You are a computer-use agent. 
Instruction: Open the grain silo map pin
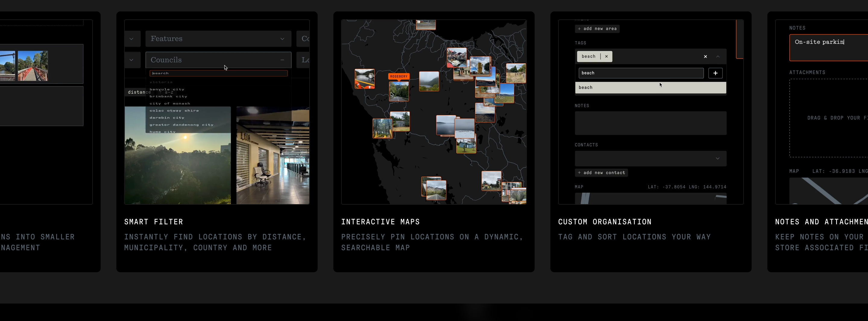[480, 66]
